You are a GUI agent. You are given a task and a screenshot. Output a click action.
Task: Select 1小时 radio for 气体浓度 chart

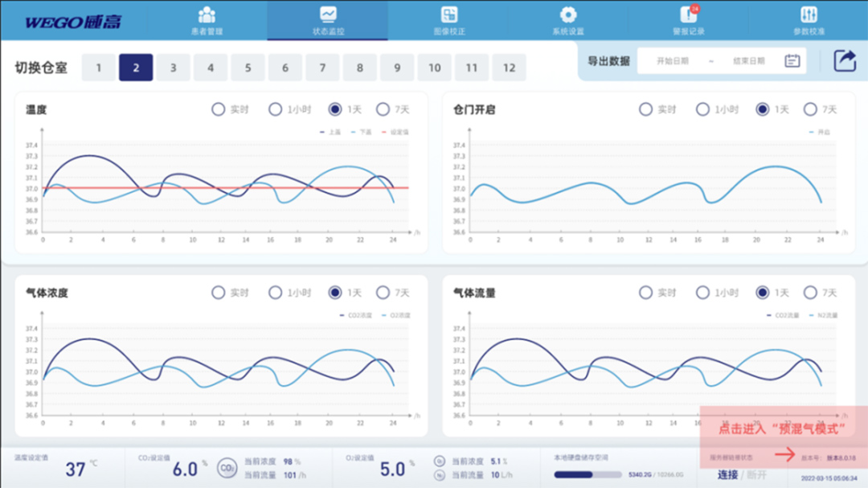pos(276,293)
